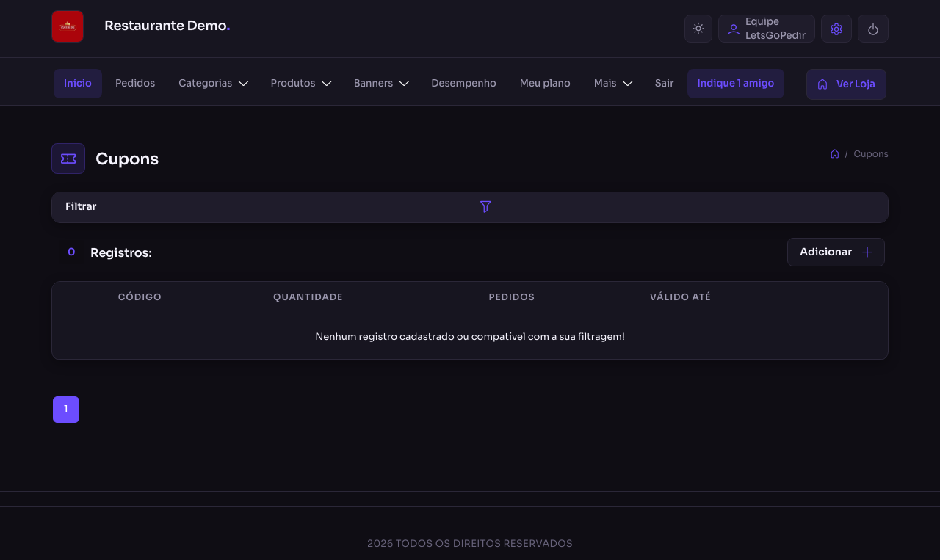Viewport: 940px width, 560px height.
Task: Click the Cupons page heading
Action: (127, 159)
